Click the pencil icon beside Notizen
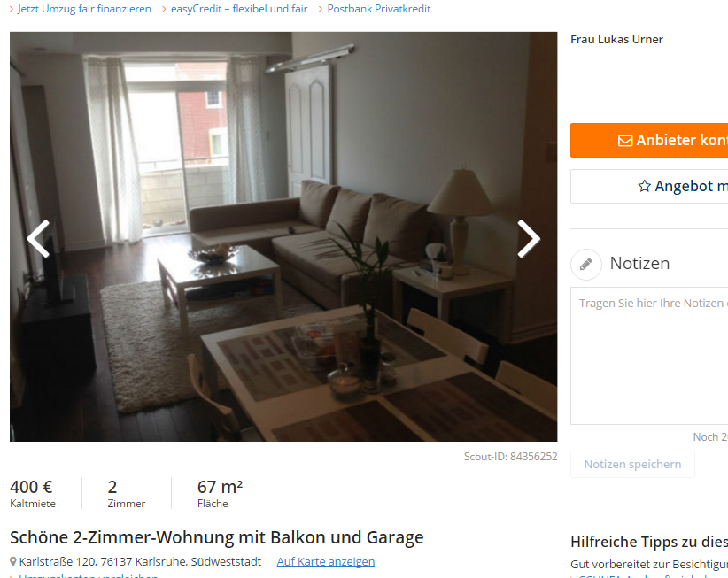The image size is (728, 578). (x=586, y=264)
